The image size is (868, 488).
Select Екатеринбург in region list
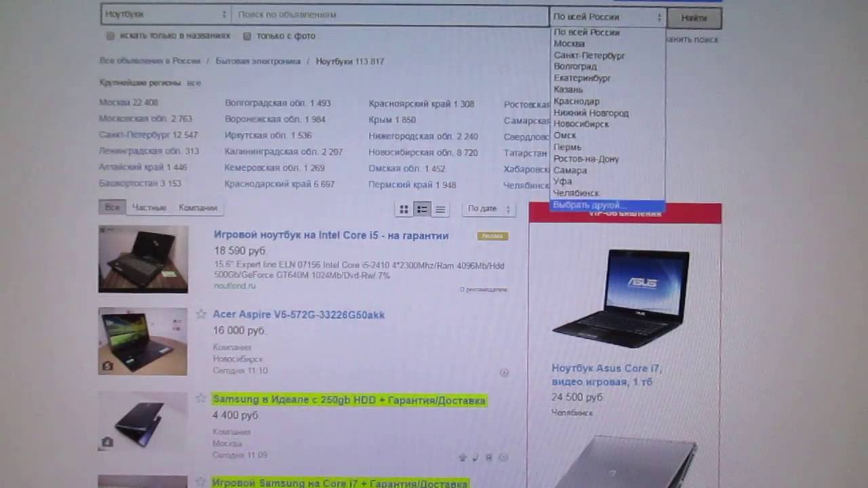[582, 78]
